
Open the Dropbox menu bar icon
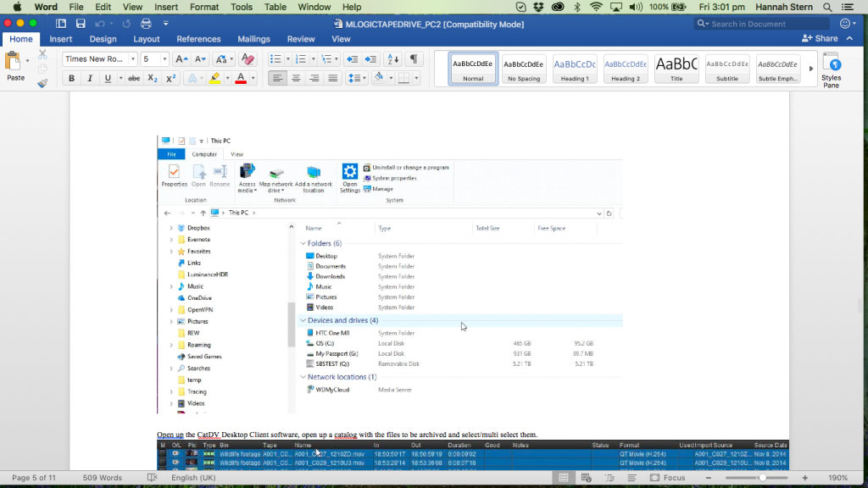[x=538, y=7]
